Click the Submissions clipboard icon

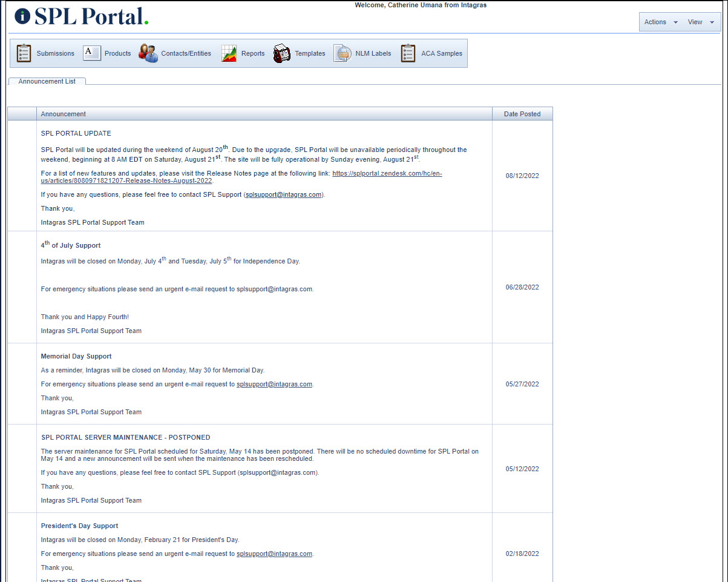(x=24, y=53)
